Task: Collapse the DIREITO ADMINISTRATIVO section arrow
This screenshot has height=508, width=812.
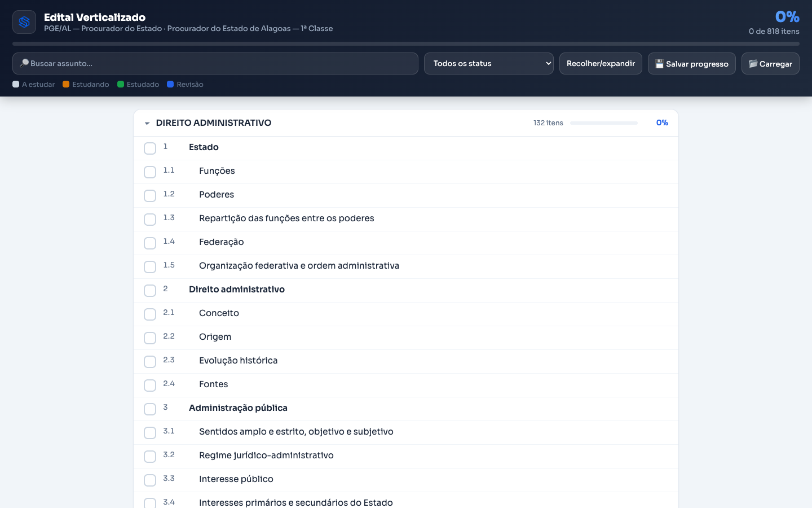Action: point(147,123)
